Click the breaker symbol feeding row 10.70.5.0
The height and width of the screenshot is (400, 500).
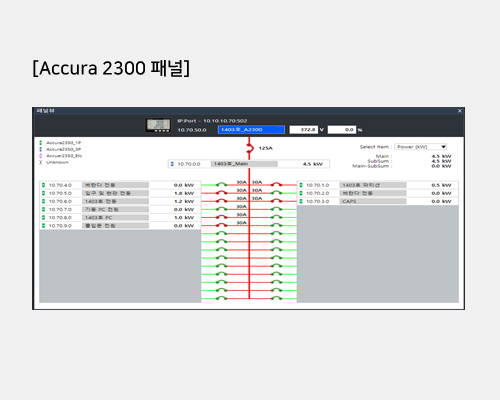pyautogui.click(x=221, y=192)
